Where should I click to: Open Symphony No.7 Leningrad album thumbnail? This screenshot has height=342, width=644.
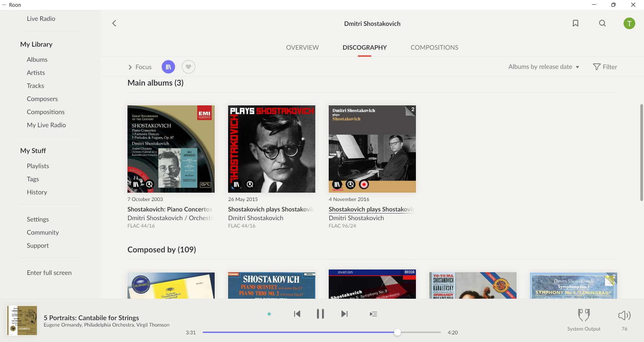[574, 285]
